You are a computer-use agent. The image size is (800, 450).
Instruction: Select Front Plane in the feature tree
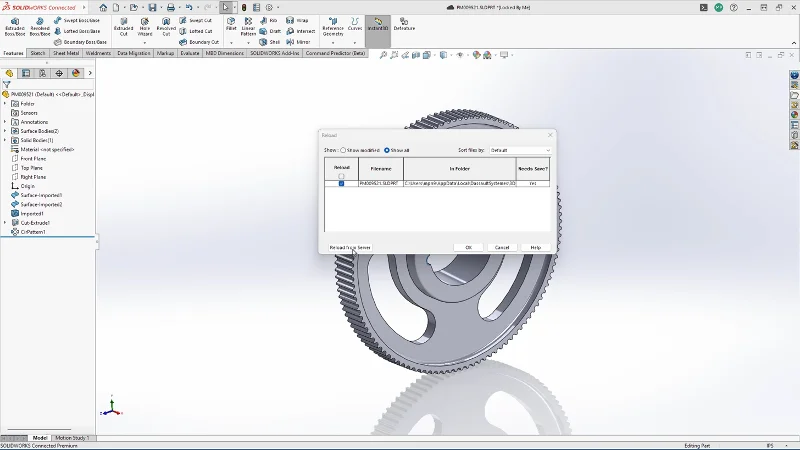tap(33, 158)
